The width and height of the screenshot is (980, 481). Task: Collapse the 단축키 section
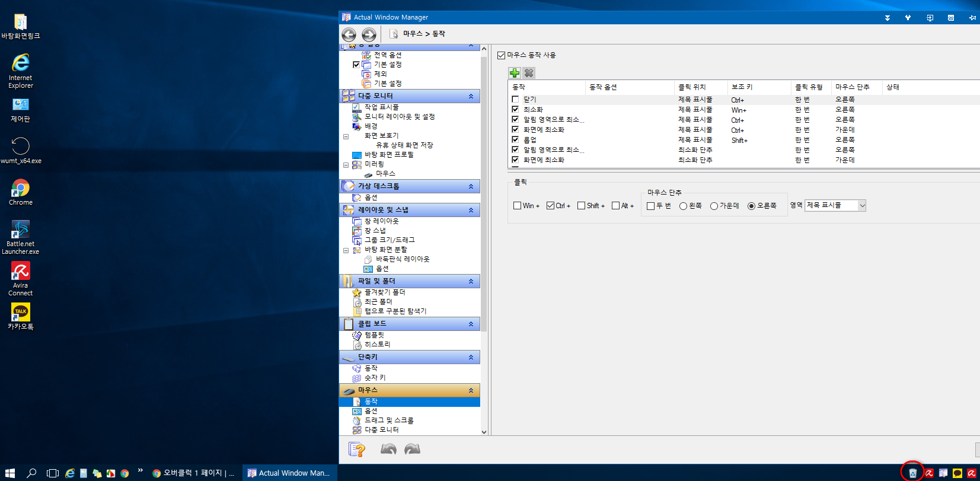coord(471,357)
